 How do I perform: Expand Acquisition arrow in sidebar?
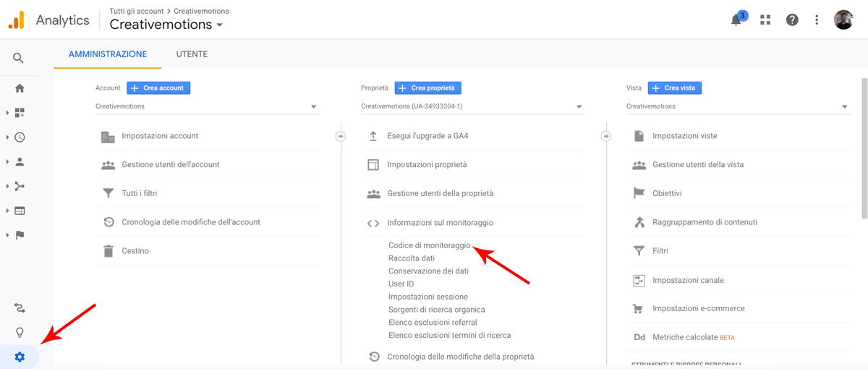click(x=7, y=187)
